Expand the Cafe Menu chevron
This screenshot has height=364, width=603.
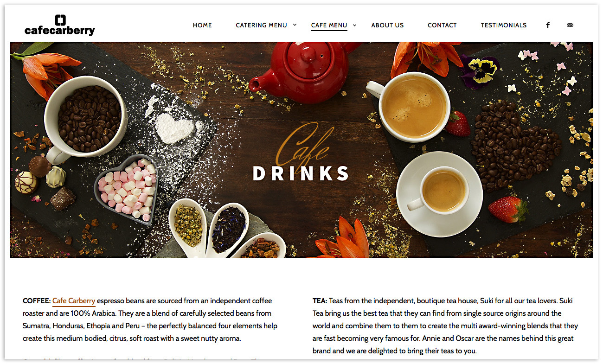354,25
